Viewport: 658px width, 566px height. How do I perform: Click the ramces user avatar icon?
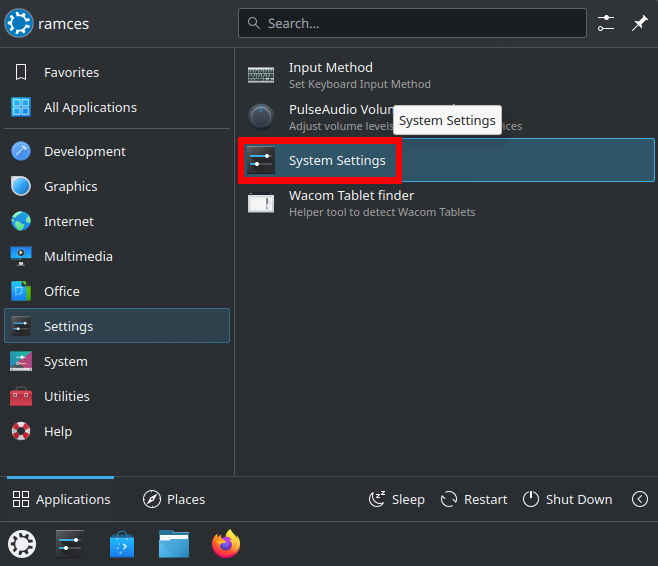(19, 23)
